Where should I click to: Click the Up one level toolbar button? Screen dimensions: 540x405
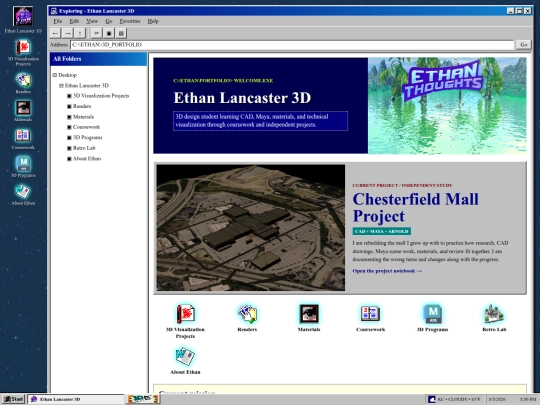(80, 33)
